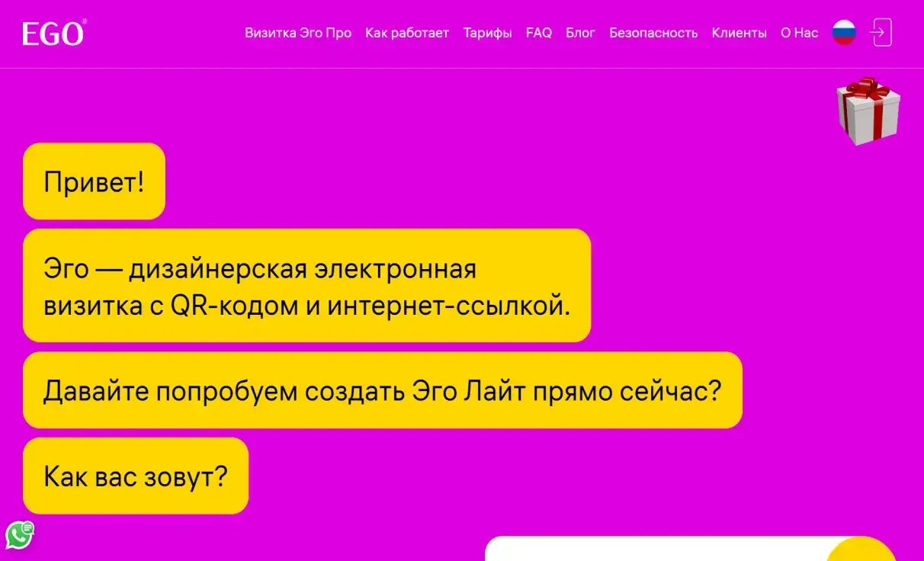Open the Безопасность page

(653, 33)
